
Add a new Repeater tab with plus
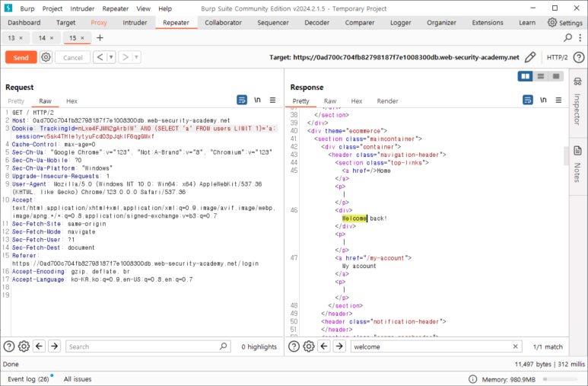[100, 37]
